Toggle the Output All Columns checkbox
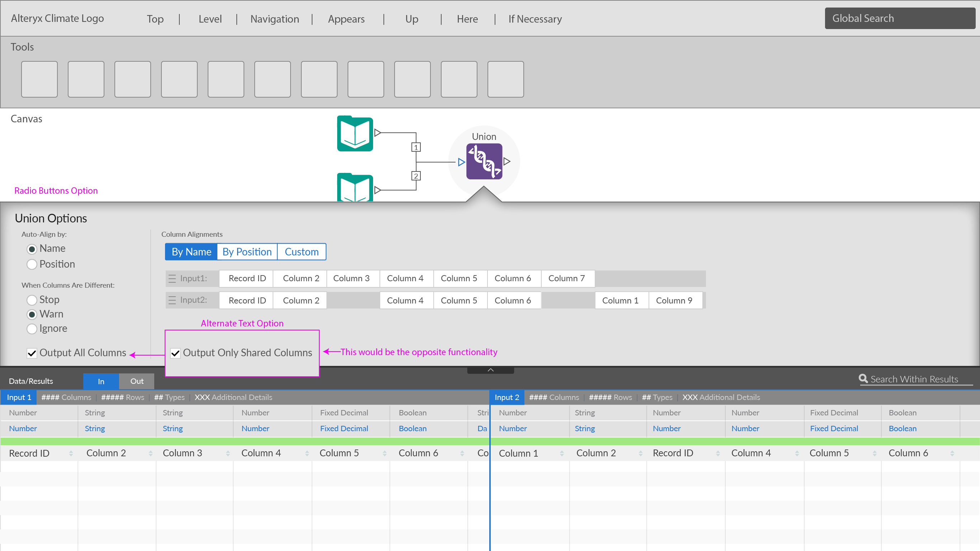This screenshot has height=551, width=980. click(32, 353)
